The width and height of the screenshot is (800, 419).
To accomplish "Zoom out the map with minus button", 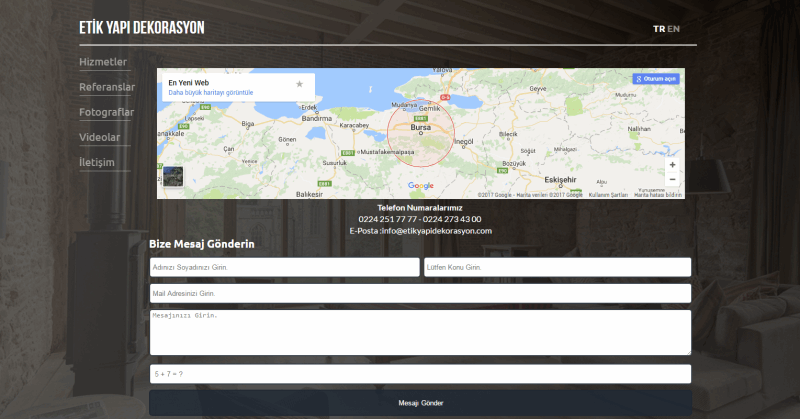I will point(672,180).
